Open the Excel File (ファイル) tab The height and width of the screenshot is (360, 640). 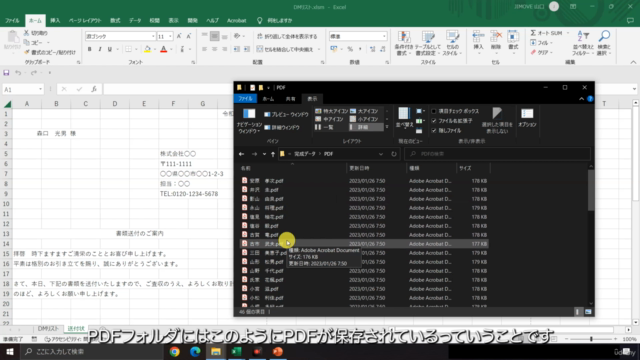tap(12, 20)
